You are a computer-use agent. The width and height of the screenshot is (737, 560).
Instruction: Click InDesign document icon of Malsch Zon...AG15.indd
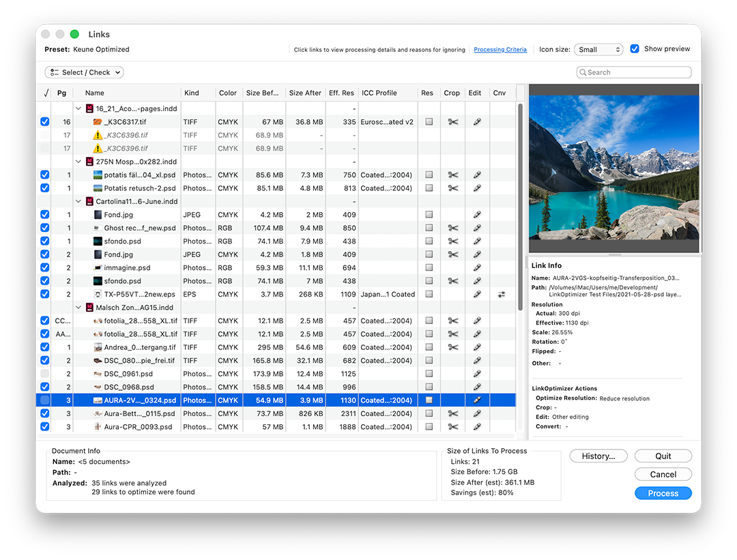coord(89,307)
